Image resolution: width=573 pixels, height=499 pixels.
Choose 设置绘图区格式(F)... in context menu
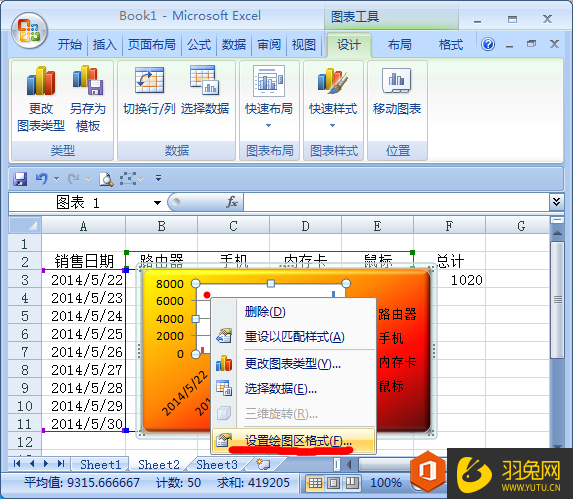293,441
